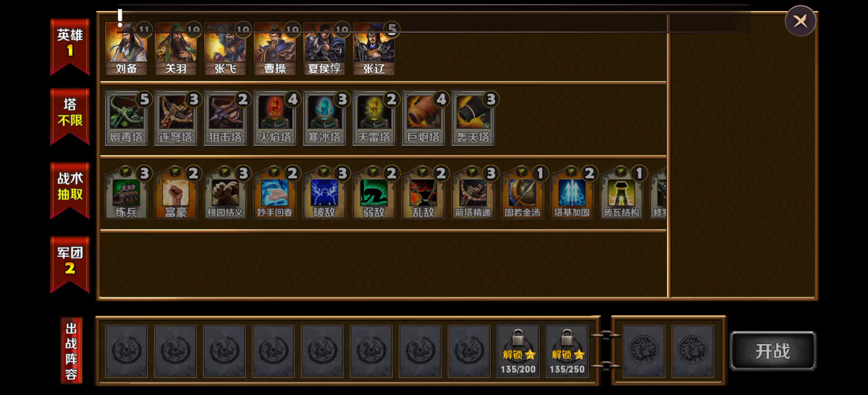Start battle with 开战 button

click(773, 351)
